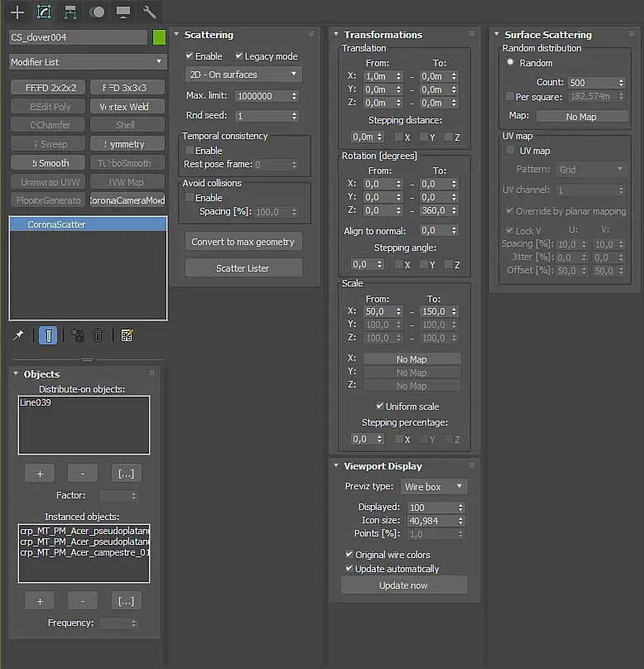Viewport: 644px width, 669px height.
Task: Open the Display panel icon
Action: pyautogui.click(x=123, y=12)
